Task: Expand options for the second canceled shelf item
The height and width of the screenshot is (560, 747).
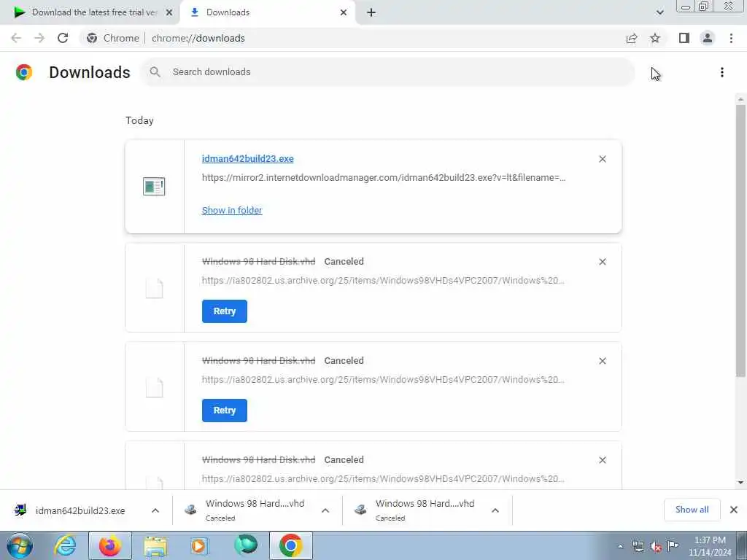Action: pos(495,510)
